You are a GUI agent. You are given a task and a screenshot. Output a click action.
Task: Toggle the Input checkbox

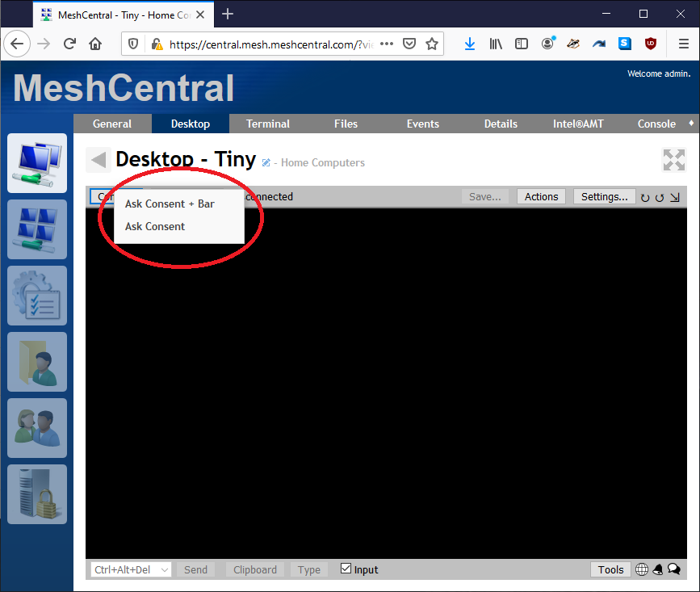346,569
